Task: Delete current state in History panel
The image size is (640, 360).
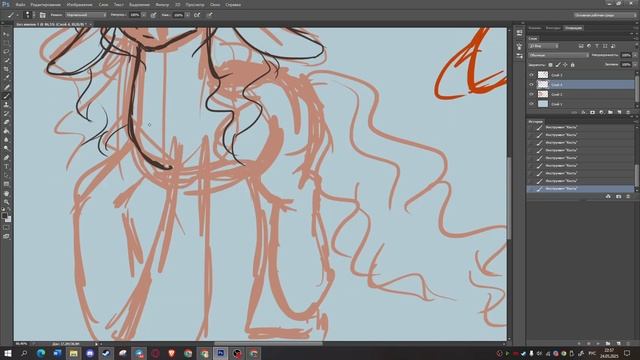Action: pos(628,196)
